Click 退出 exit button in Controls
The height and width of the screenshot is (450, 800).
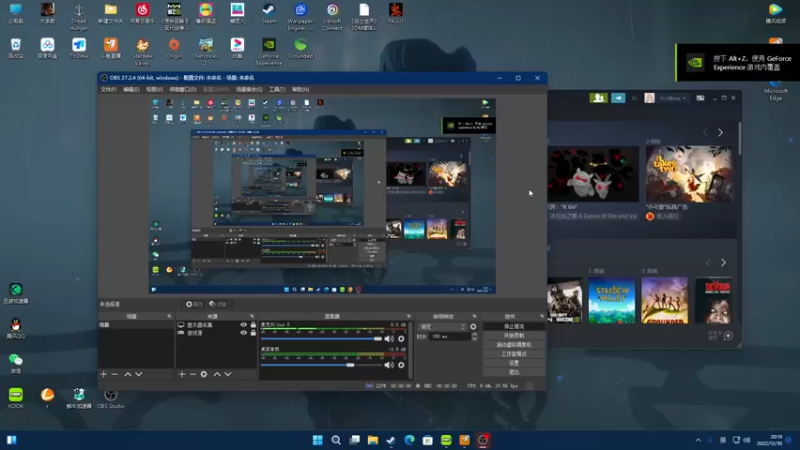pyautogui.click(x=513, y=372)
